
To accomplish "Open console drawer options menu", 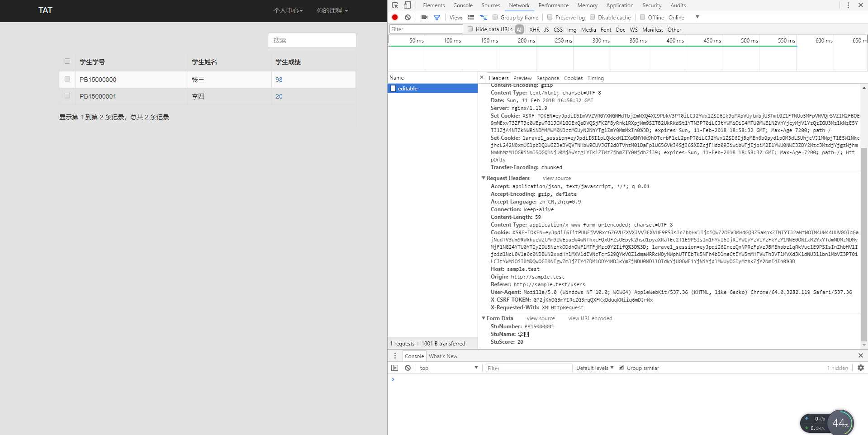I will [395, 356].
